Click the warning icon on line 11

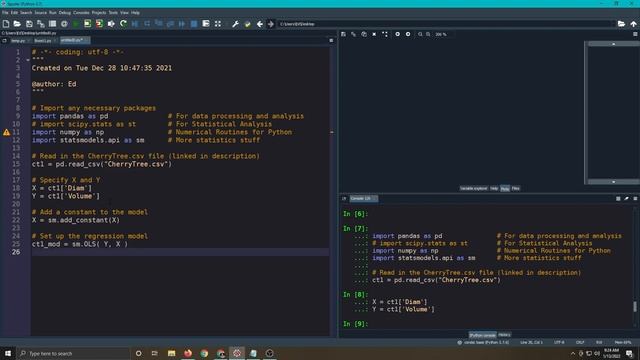point(6,132)
